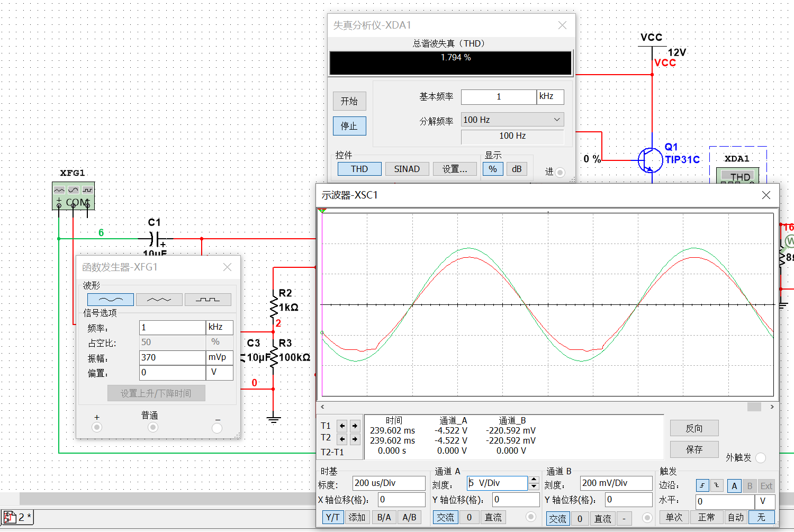The width and height of the screenshot is (794, 532).
Task: Move cursor T2 left arrow
Action: (x=342, y=439)
